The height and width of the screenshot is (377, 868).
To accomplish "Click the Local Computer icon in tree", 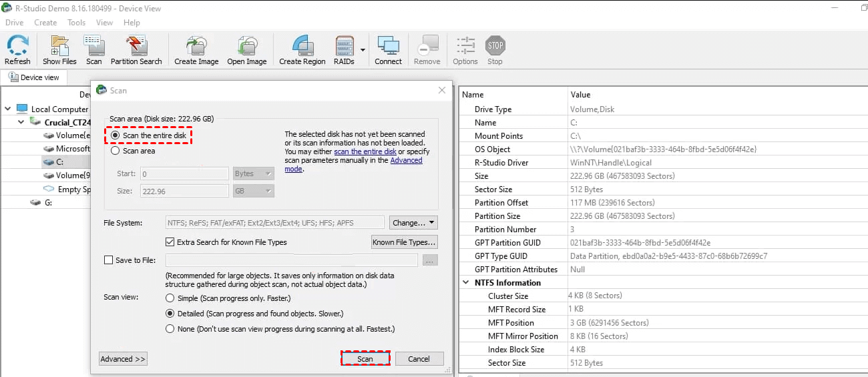I will tap(22, 109).
